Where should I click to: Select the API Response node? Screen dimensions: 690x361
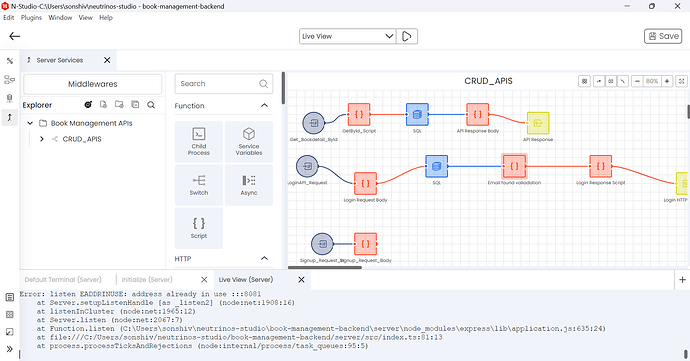click(x=538, y=123)
